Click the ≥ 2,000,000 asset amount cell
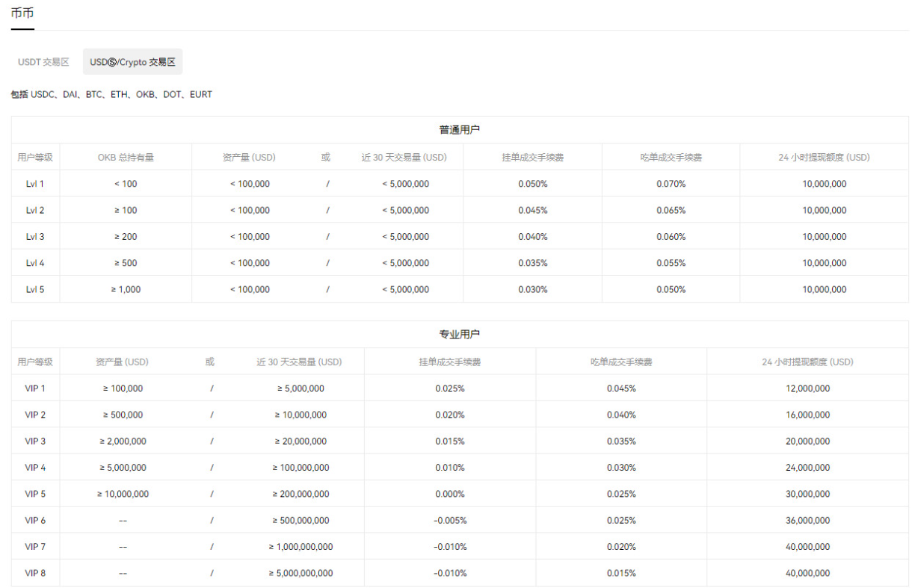This screenshot has height=588, width=912. 123,442
